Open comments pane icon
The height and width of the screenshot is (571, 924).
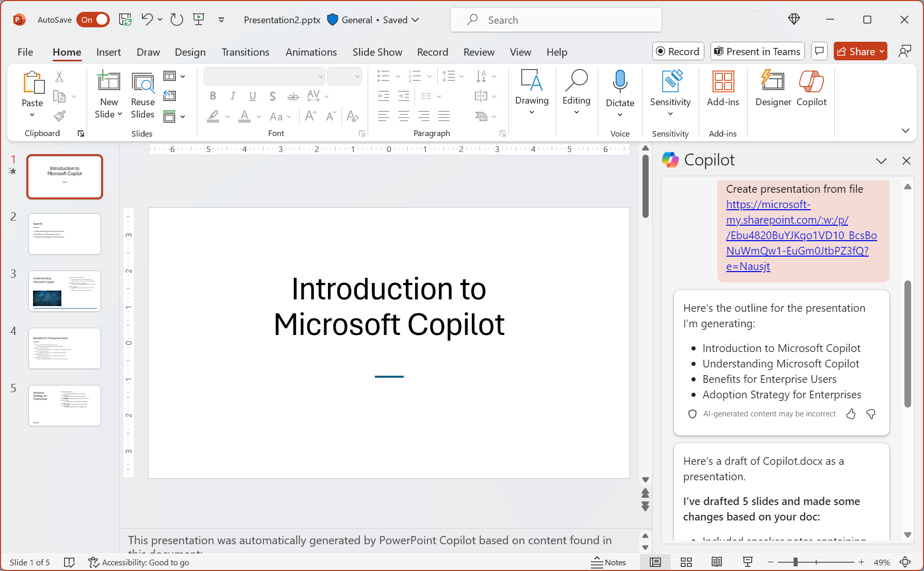819,51
